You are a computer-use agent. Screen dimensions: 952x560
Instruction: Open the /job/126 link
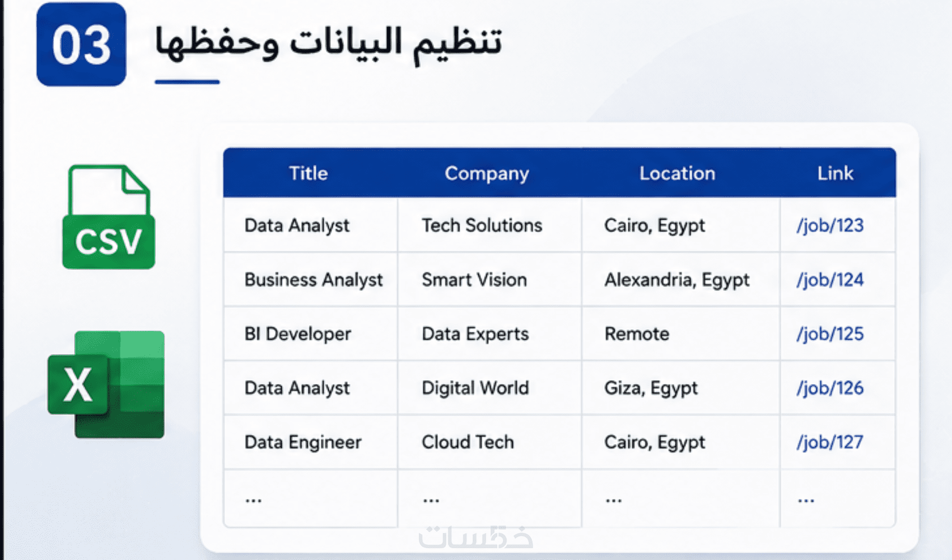pos(830,388)
